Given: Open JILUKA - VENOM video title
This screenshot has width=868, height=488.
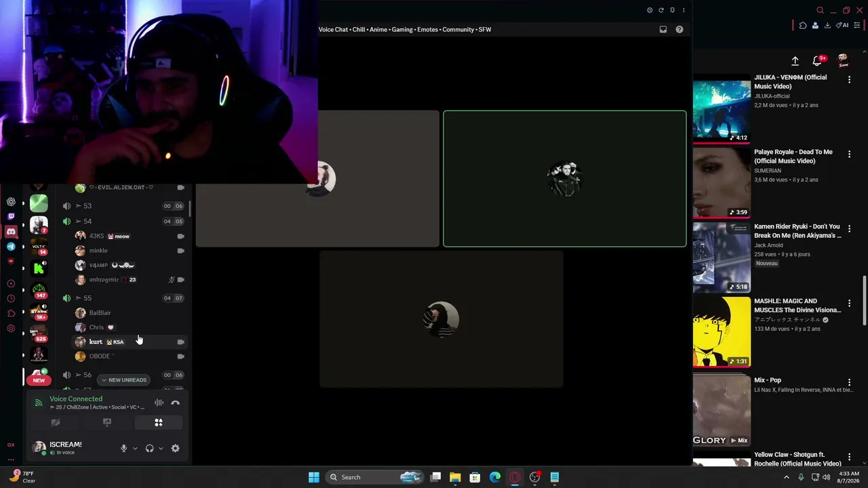Looking at the screenshot, I should click(791, 82).
